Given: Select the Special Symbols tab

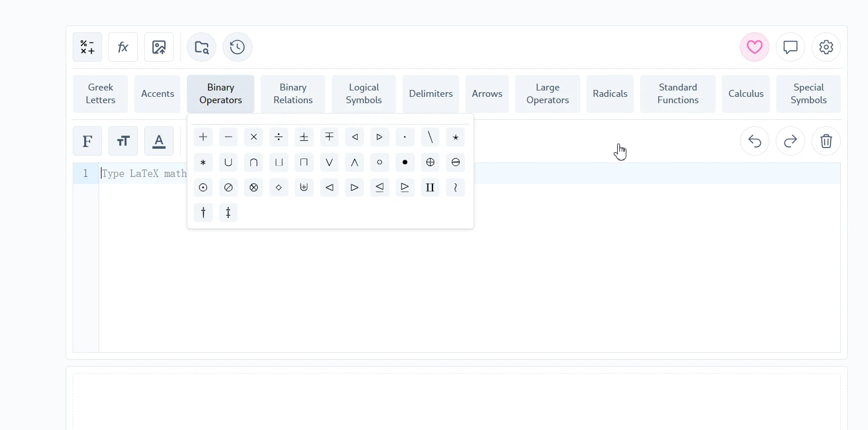Looking at the screenshot, I should (x=808, y=94).
